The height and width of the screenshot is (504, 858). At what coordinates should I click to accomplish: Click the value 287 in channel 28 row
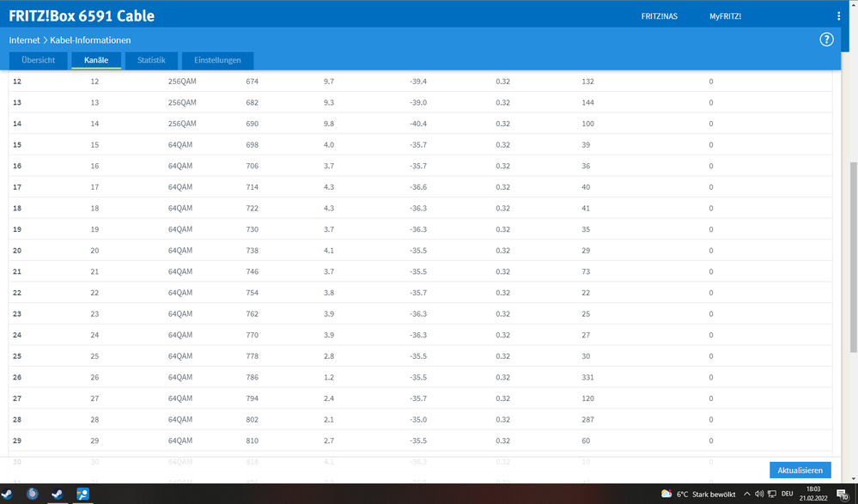click(587, 420)
